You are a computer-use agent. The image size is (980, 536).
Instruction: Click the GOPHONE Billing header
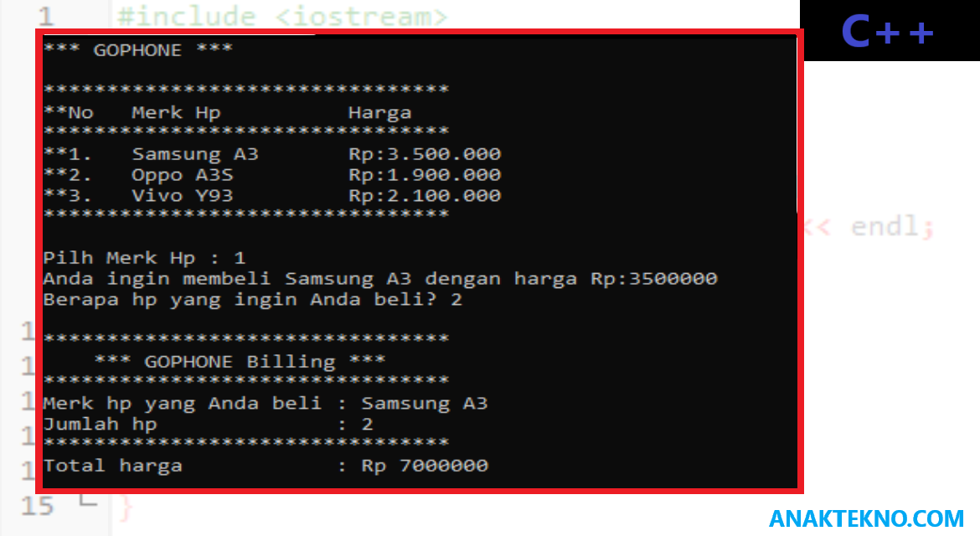pos(240,362)
